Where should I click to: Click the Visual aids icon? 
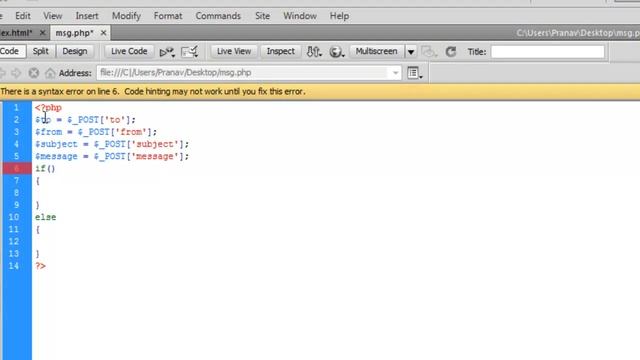click(x=428, y=52)
